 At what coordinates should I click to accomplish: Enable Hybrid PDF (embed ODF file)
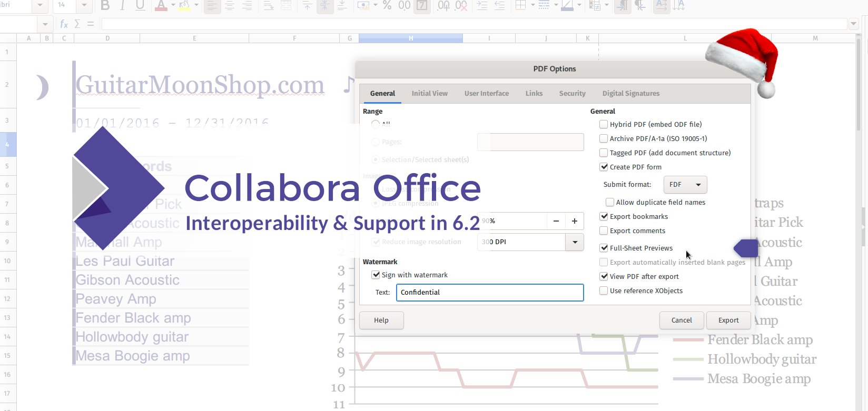604,124
